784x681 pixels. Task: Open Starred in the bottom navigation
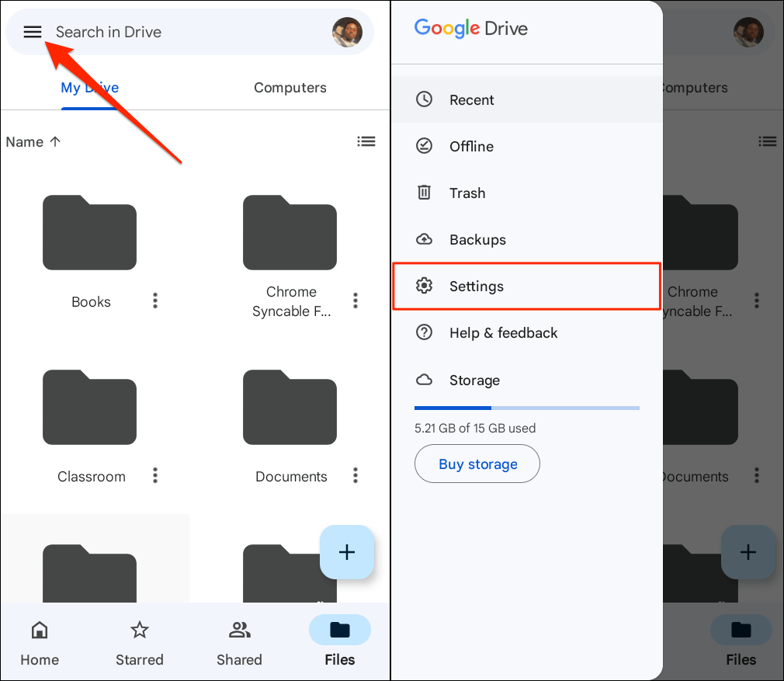pyautogui.click(x=140, y=644)
